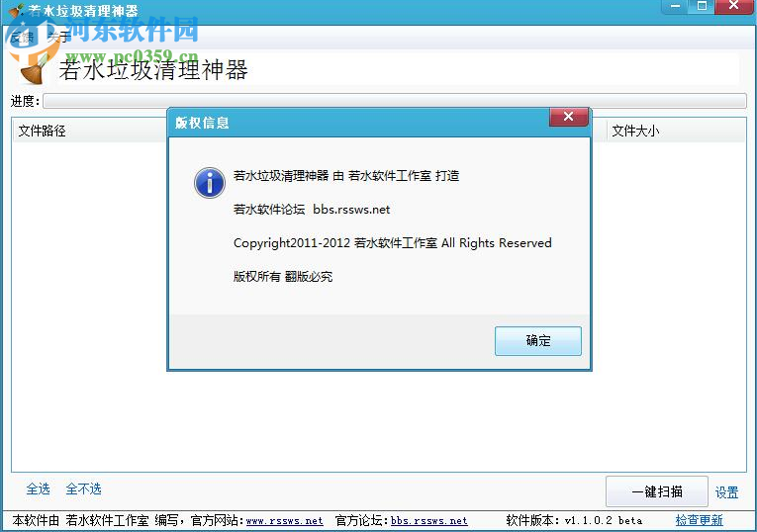Click the 版权信息 dialog title
757x532 pixels.
pyautogui.click(x=202, y=123)
